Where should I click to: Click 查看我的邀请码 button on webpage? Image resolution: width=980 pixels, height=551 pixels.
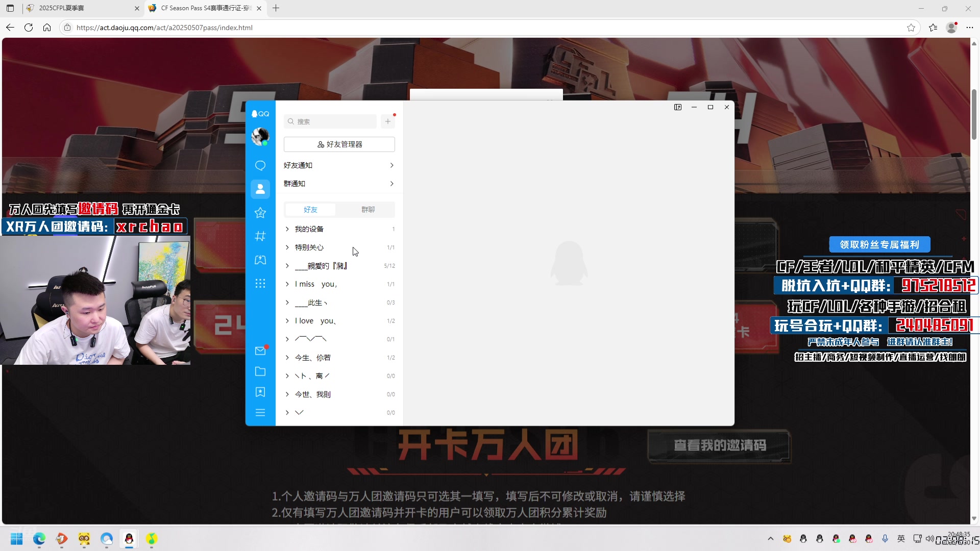(x=720, y=445)
